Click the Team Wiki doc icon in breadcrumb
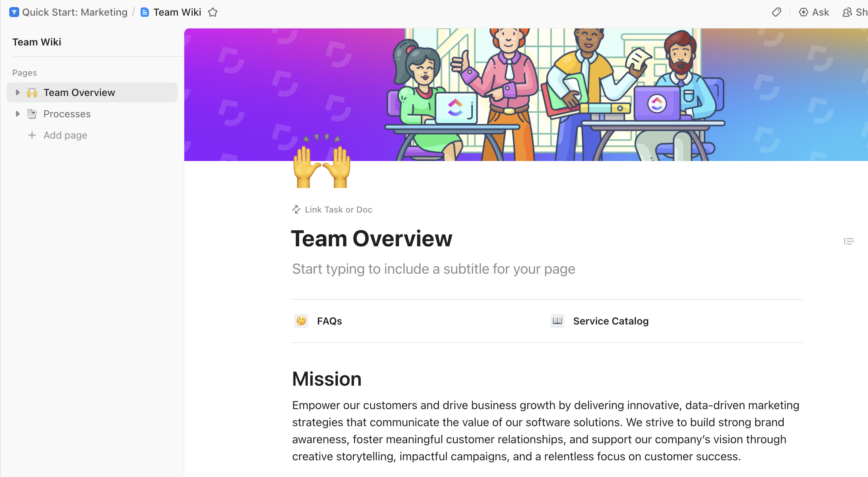 144,12
